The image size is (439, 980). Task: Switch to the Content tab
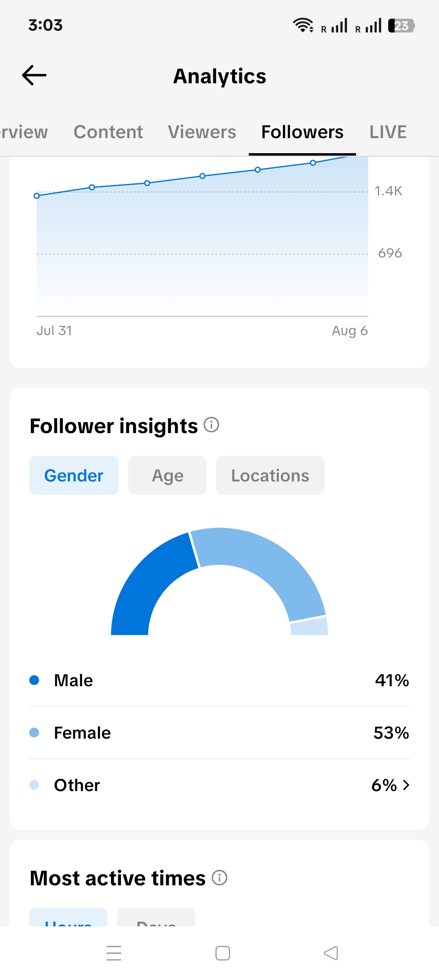[108, 132]
